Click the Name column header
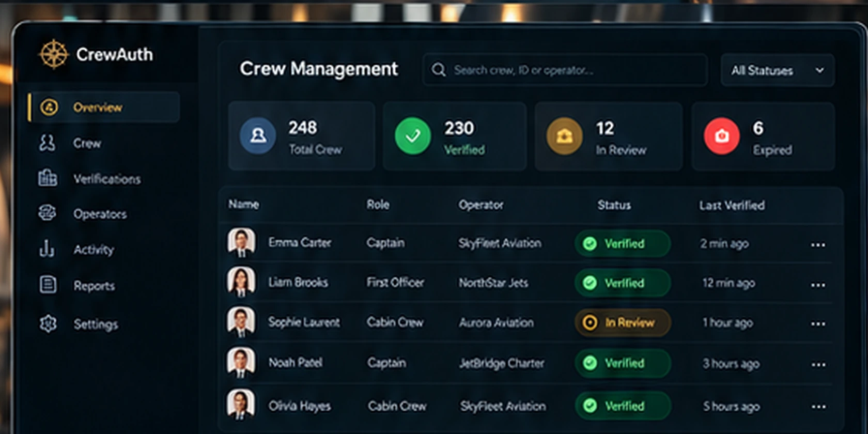This screenshot has width=868, height=434. 244,204
